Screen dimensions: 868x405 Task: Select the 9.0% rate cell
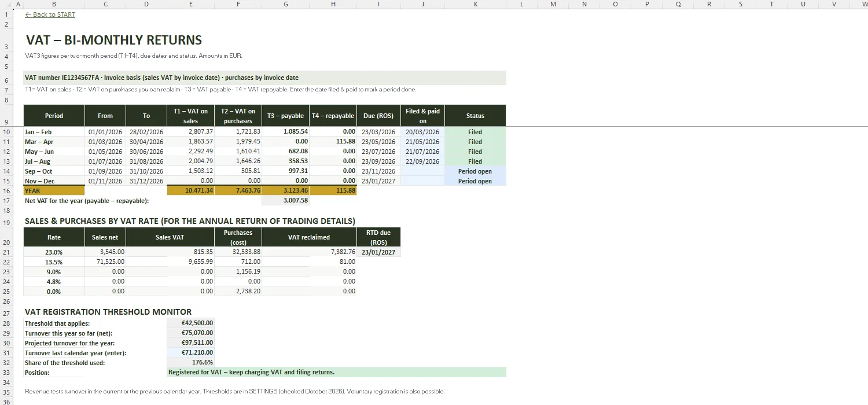click(x=54, y=272)
